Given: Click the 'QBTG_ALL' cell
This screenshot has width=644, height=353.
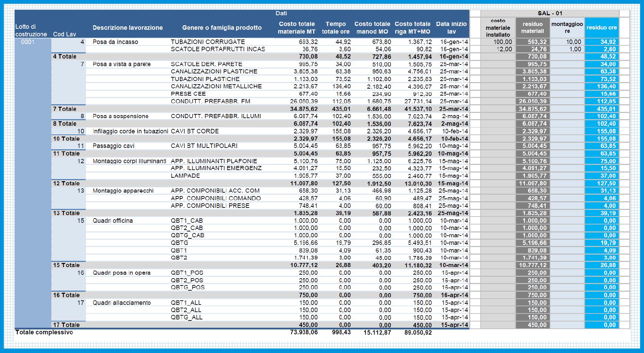Looking at the screenshot, I should coord(187,317).
